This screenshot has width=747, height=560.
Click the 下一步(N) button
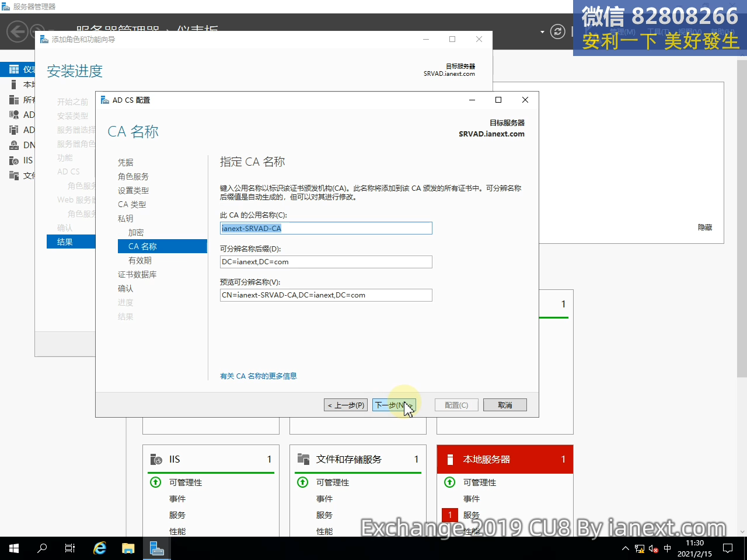tap(395, 405)
